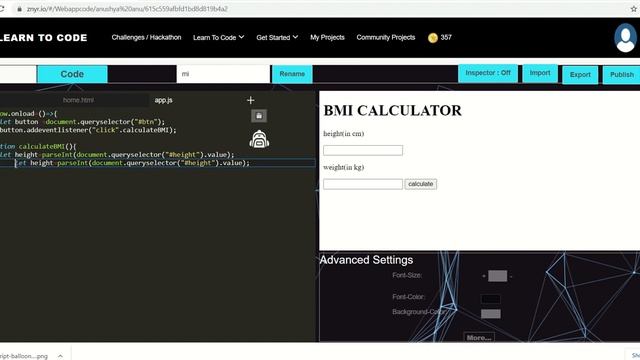Click the BMI CALCULATOR heading
Image resolution: width=640 pixels, height=360 pixels.
(x=392, y=111)
